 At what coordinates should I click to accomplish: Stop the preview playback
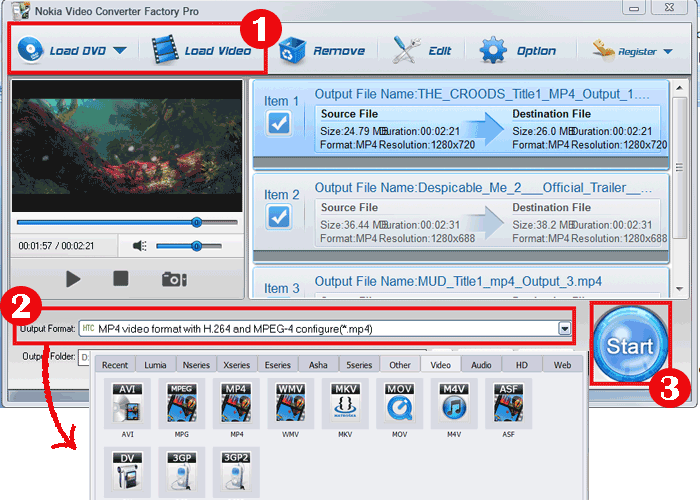(x=121, y=278)
